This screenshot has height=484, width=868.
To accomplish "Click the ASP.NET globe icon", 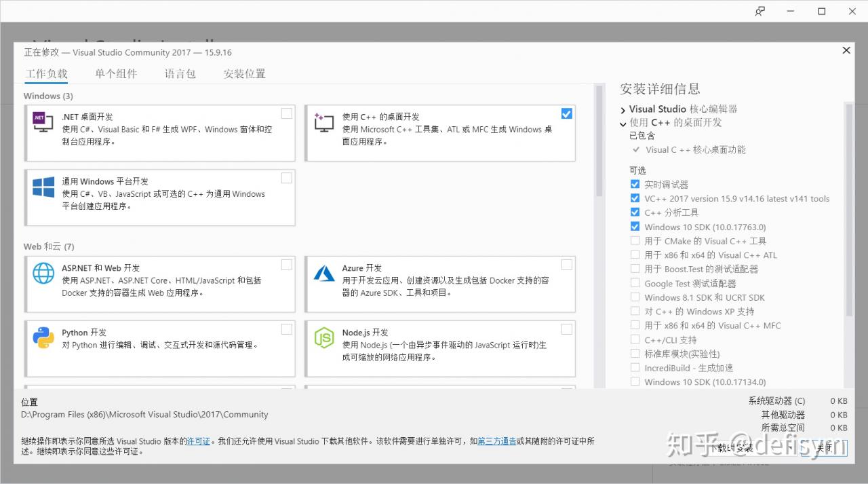I will point(43,273).
